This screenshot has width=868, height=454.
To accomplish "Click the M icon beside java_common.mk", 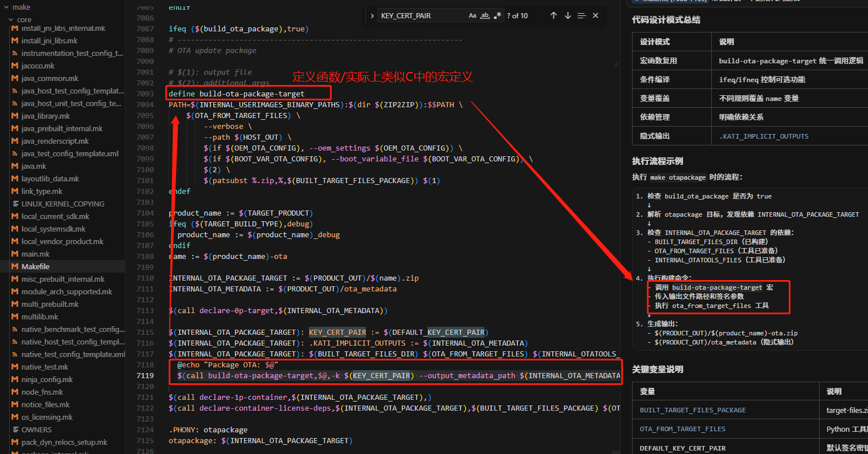I will coord(15,78).
